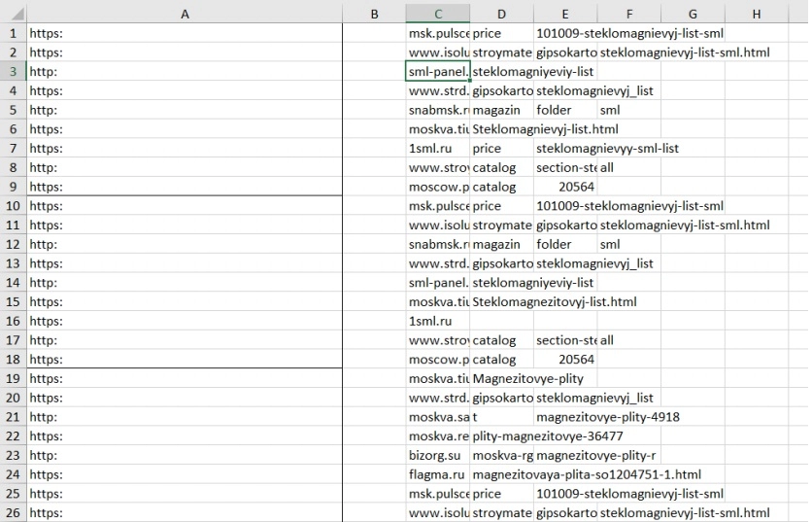812x522 pixels.
Task: Select column E header
Action: coord(565,13)
